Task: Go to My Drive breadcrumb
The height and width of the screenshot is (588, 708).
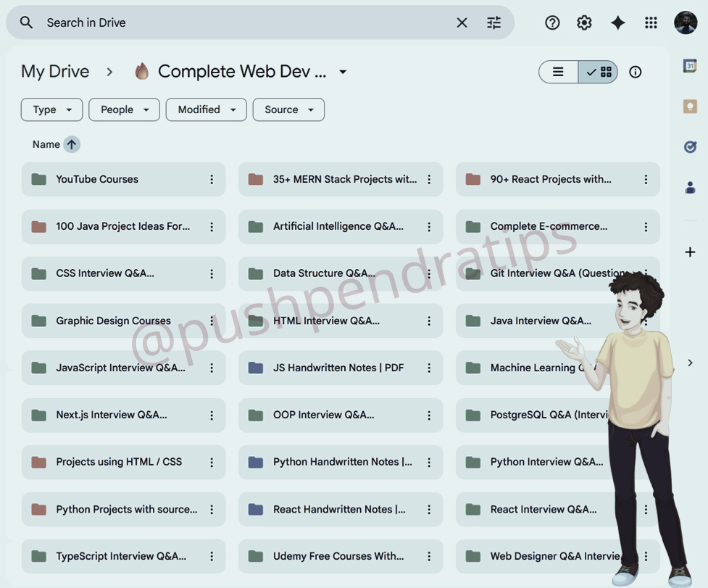Action: [55, 71]
